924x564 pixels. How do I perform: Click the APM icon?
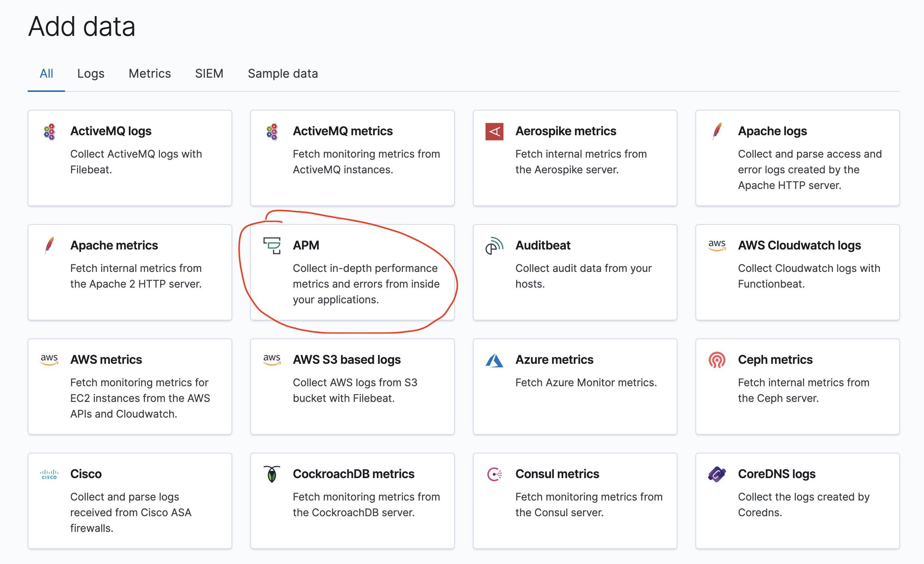click(272, 246)
